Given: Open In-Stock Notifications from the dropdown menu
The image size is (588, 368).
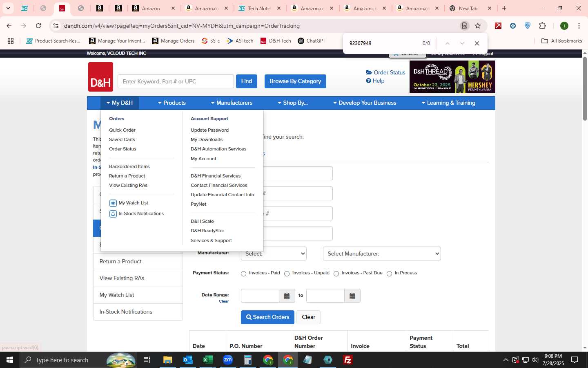Looking at the screenshot, I should (137, 213).
